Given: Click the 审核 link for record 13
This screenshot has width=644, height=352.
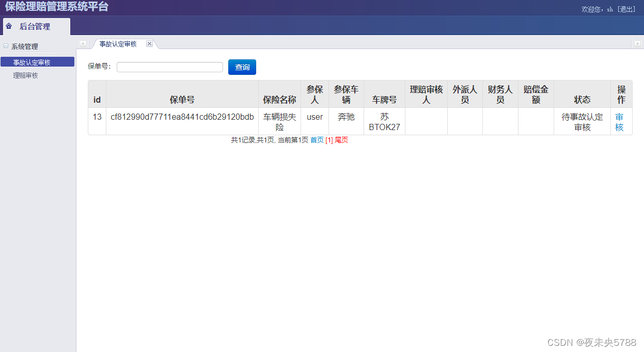Looking at the screenshot, I should tap(619, 122).
